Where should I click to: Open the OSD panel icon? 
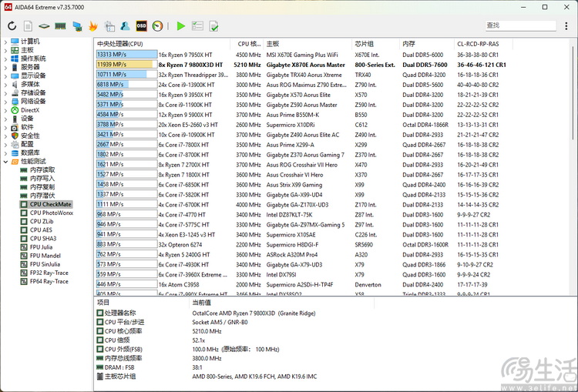coord(141,25)
